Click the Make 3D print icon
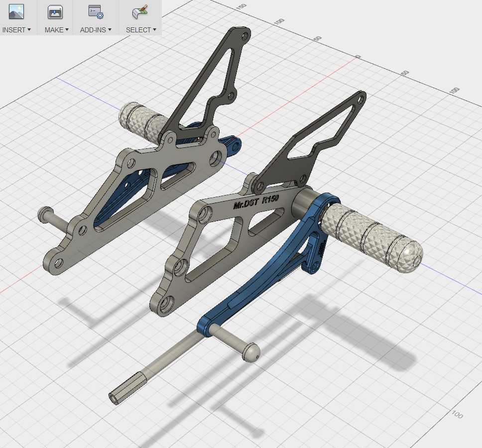This screenshot has width=482, height=448. [x=55, y=11]
